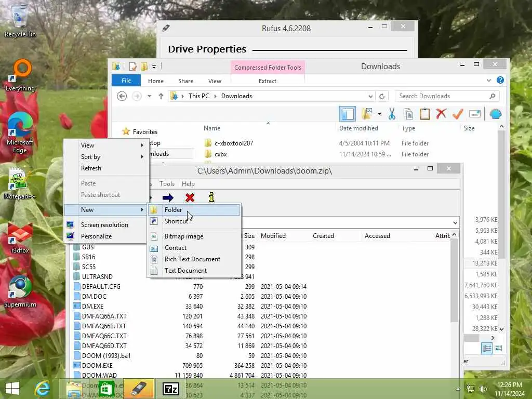Screen dimensions: 532x399
Task: Expand the Sort by submenu
Action: pos(106,157)
